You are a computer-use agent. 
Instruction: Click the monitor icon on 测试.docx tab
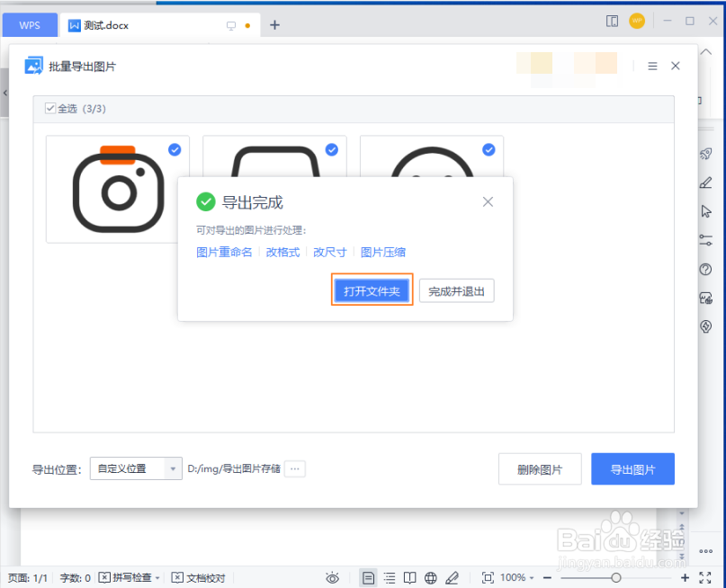230,25
